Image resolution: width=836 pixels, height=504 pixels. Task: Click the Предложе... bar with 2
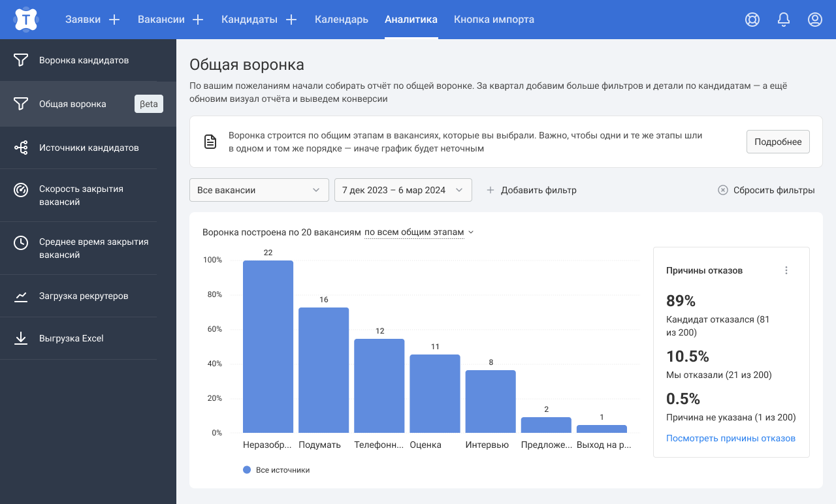tap(546, 425)
